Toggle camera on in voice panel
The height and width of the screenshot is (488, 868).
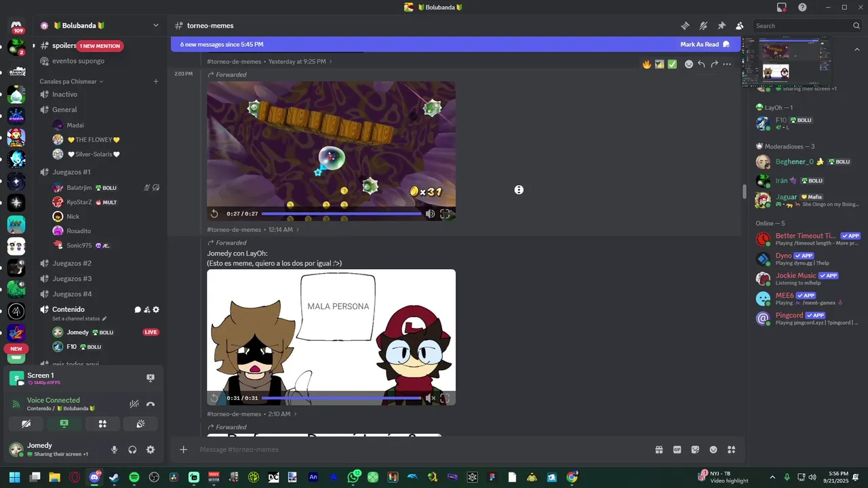pos(26,424)
